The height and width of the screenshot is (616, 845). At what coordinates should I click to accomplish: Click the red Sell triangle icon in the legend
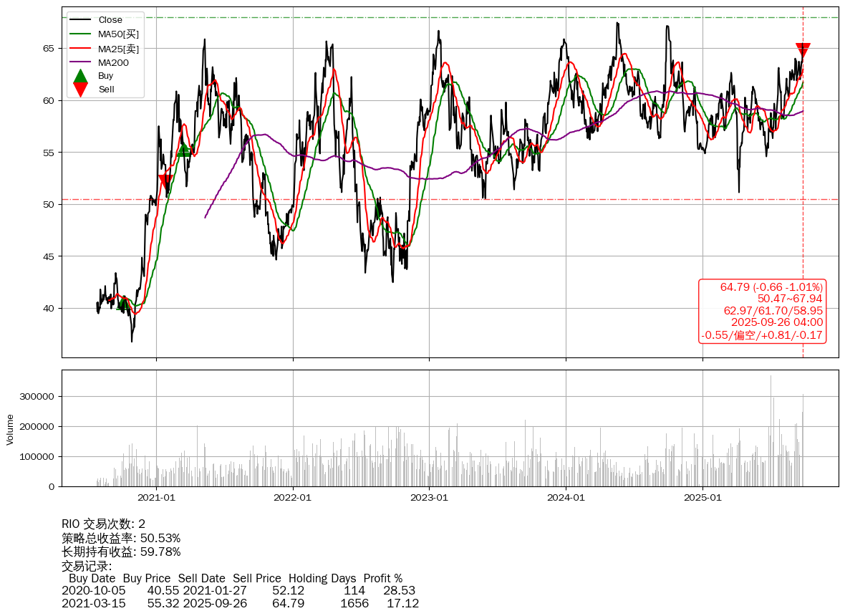point(81,90)
